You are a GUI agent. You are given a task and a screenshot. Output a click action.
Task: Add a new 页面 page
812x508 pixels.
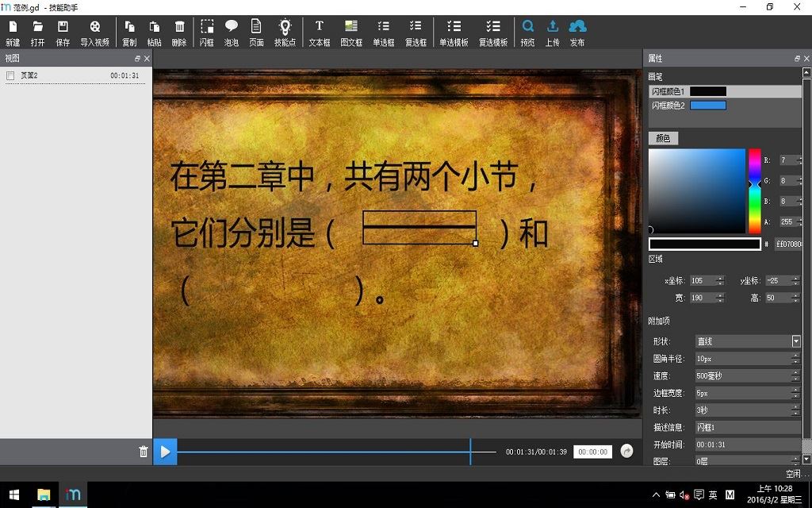click(256, 33)
